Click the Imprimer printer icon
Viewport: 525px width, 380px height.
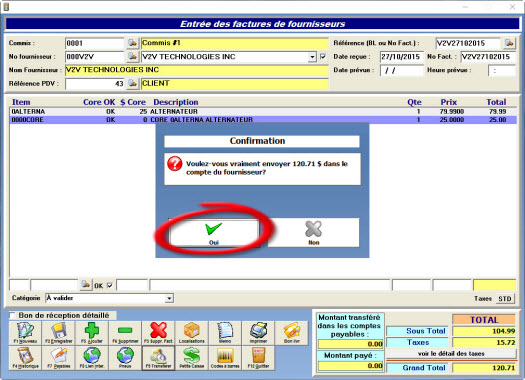click(258, 333)
